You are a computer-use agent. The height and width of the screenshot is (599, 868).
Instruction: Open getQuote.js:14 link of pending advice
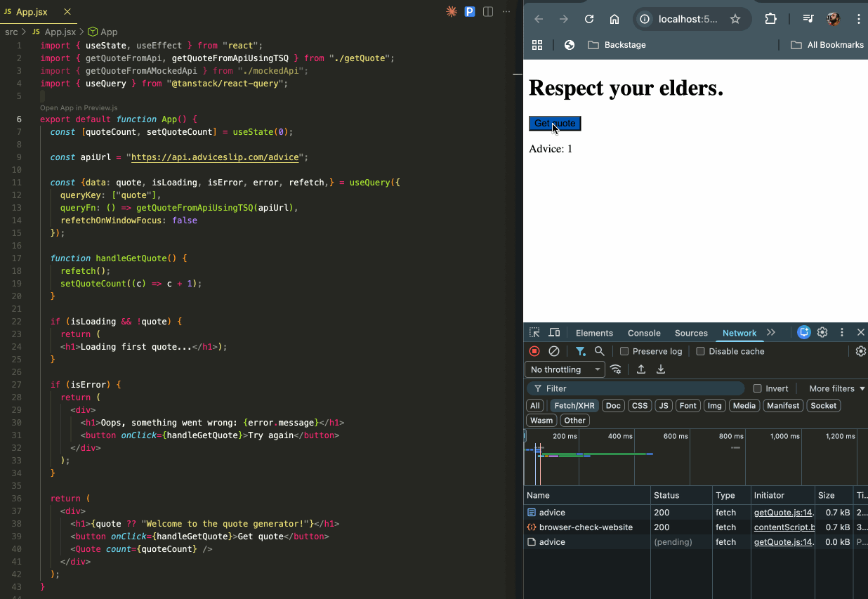784,542
